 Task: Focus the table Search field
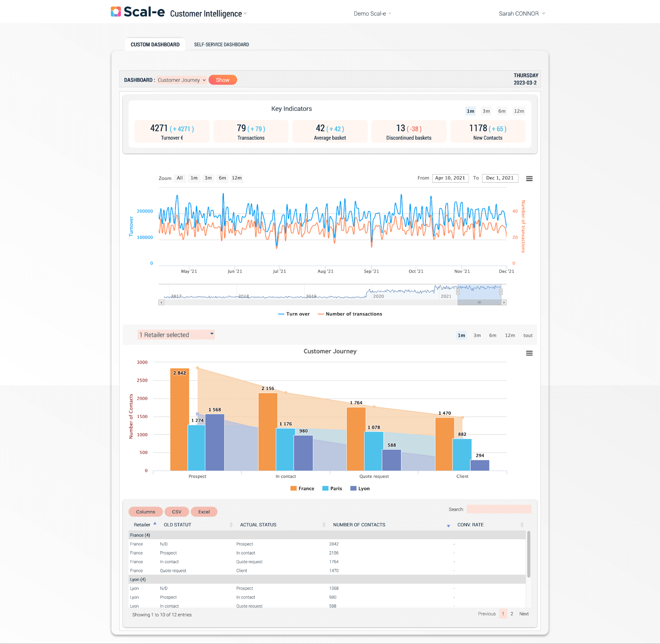click(x=499, y=509)
